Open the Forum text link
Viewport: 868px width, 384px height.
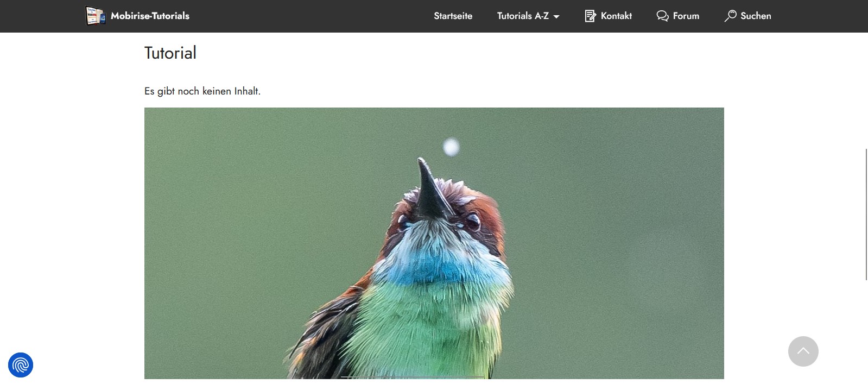686,16
